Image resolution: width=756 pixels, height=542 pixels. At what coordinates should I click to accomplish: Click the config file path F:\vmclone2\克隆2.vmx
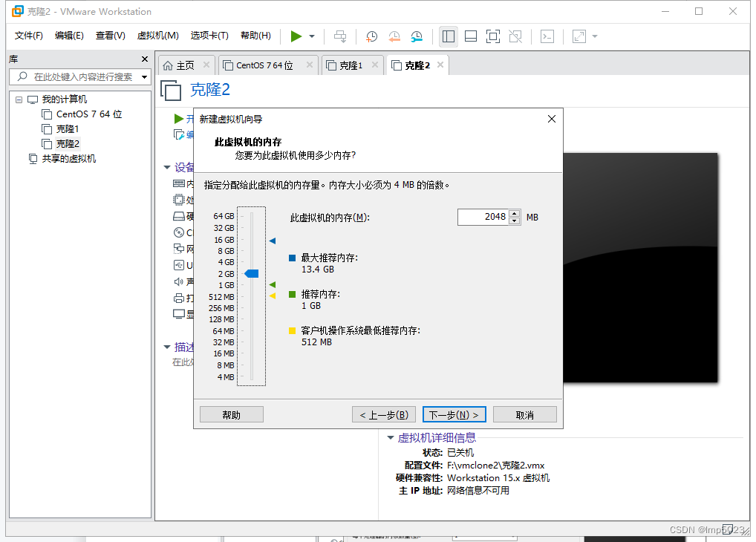coord(495,466)
